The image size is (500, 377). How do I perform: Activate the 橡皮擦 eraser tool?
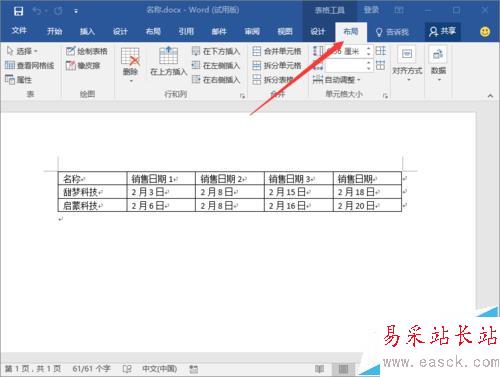click(x=83, y=65)
